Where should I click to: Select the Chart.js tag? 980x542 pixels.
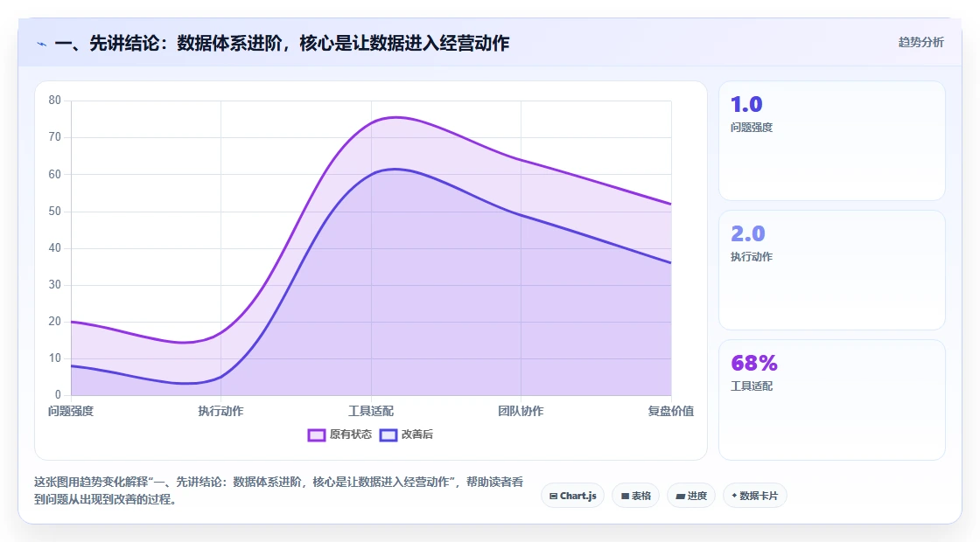(x=572, y=496)
